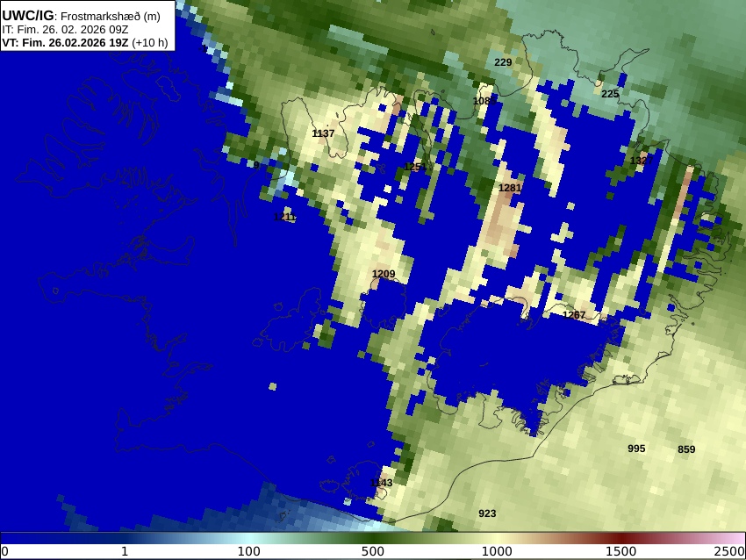The image size is (746, 560).
Task: Click the map value 923
Action: click(487, 513)
